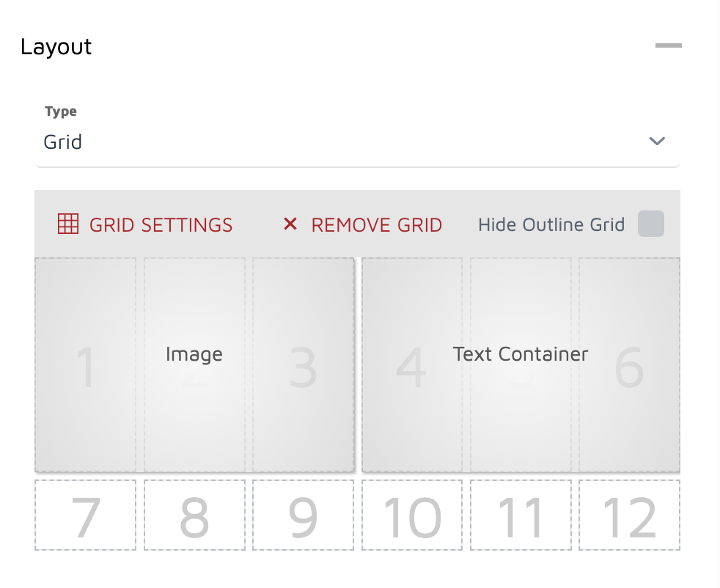720x588 pixels.
Task: Click the red grid icon beside Grid Settings
Action: point(67,224)
